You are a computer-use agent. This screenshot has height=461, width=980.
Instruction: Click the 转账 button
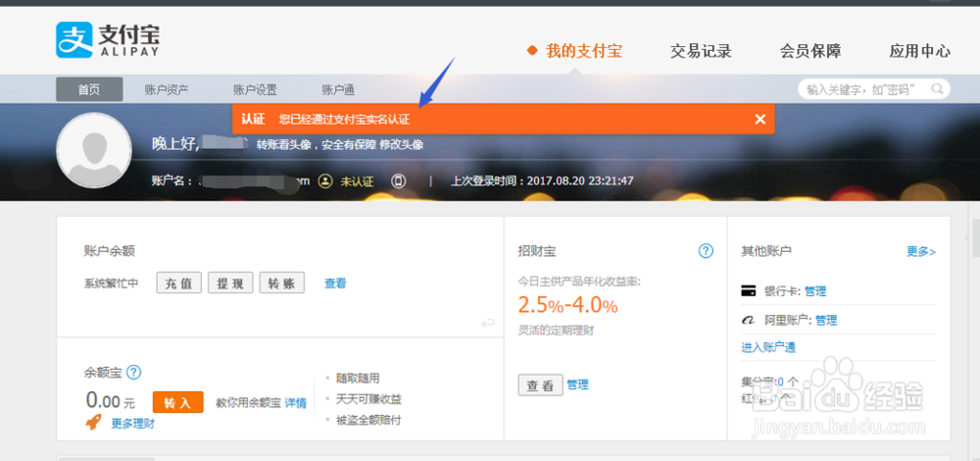[x=282, y=282]
